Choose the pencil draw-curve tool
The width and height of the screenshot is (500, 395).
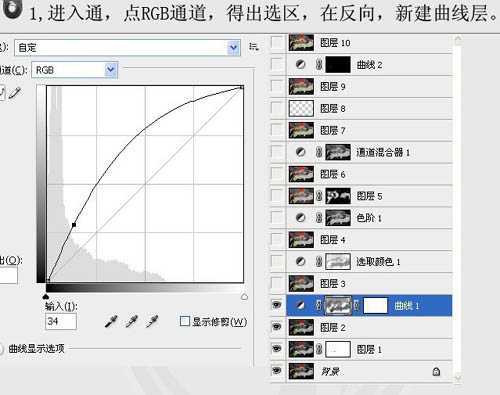(x=15, y=93)
